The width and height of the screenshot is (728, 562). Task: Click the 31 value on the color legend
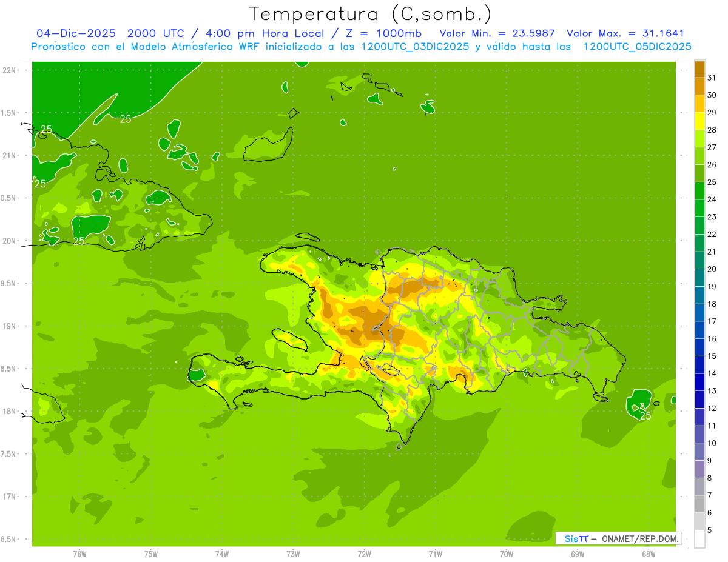click(712, 78)
